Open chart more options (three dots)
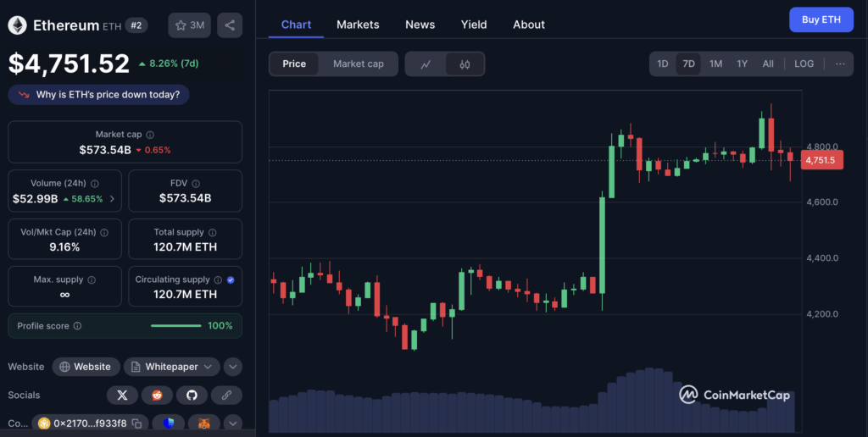 (840, 64)
